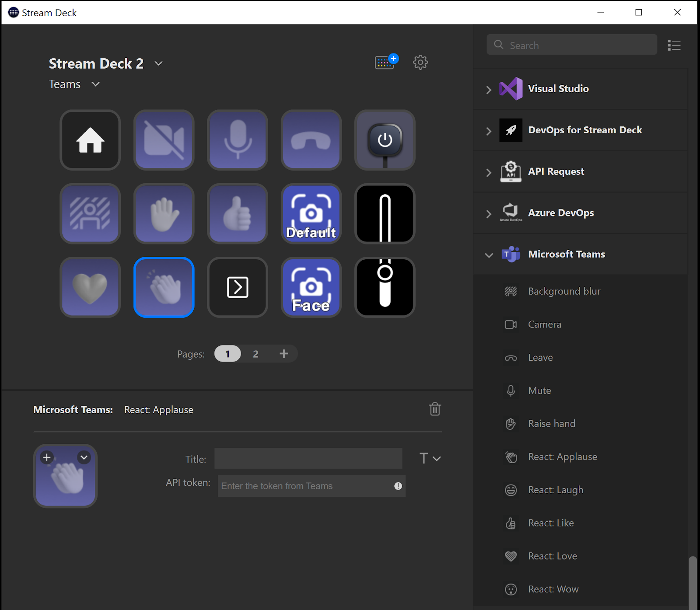Click the API token info warning icon
The image size is (700, 610).
(x=398, y=486)
